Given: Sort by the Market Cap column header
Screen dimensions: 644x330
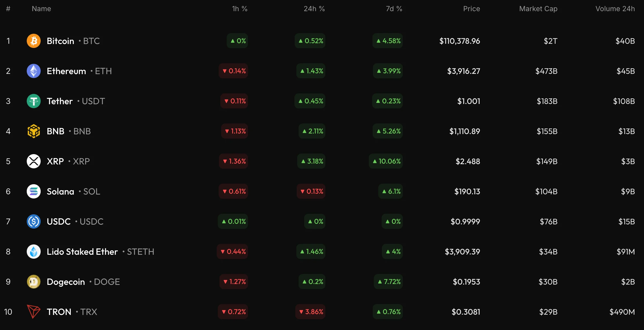Looking at the screenshot, I should [538, 9].
